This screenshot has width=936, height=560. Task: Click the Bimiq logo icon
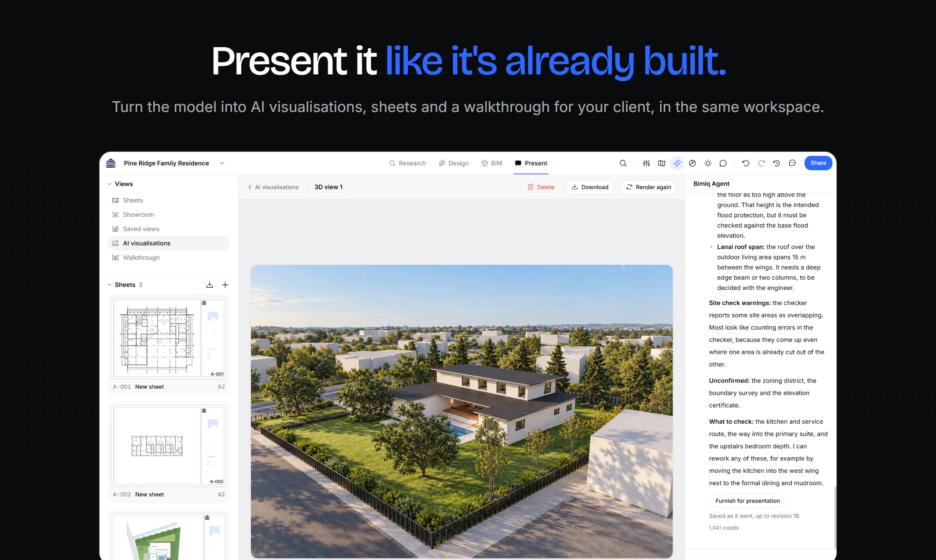click(111, 163)
